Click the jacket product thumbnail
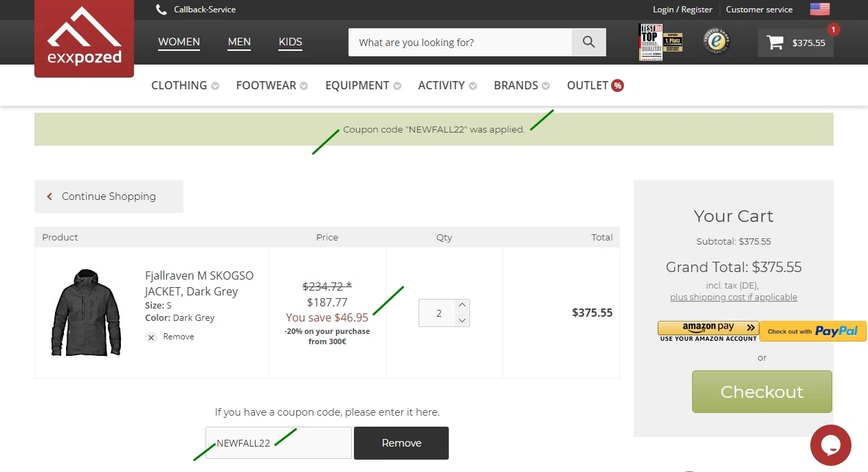This screenshot has width=868, height=472. (86, 313)
